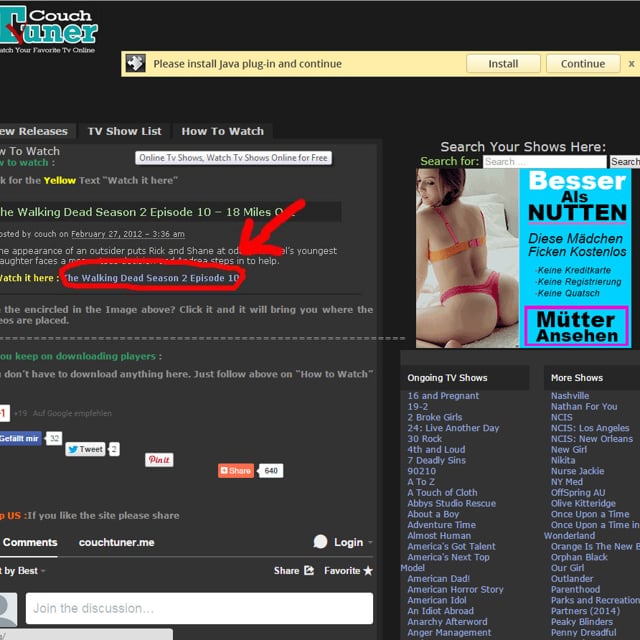The height and width of the screenshot is (640, 640).
Task: Open American Horror Story link
Action: (455, 589)
